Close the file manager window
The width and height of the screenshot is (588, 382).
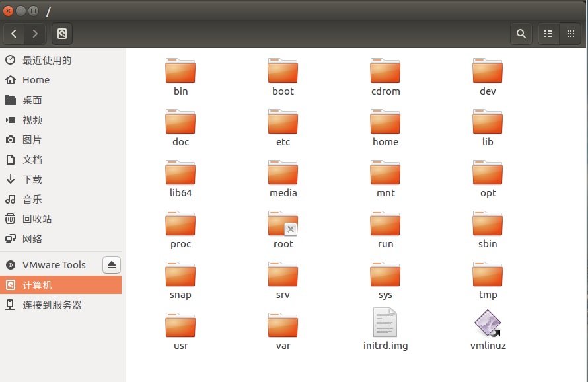8,11
